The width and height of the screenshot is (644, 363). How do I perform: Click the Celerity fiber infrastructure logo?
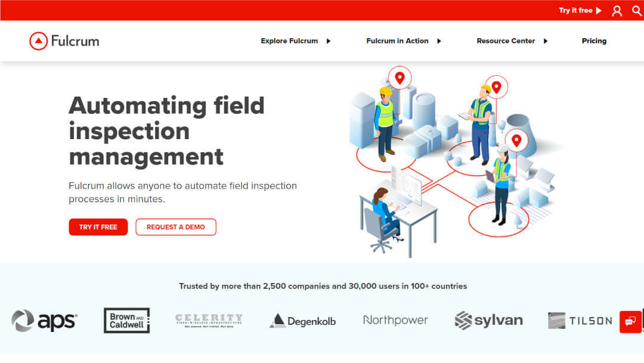[x=209, y=319]
